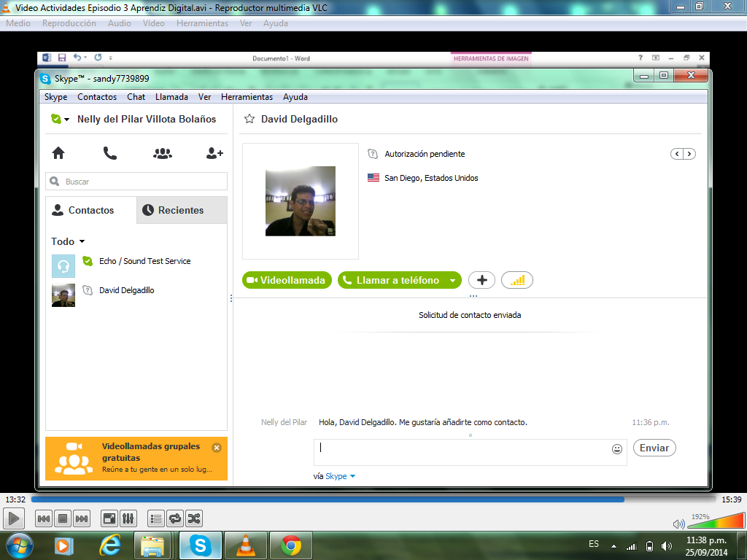747x560 pixels.
Task: Open Llamar a teléfono dropdown arrow
Action: coord(452,281)
